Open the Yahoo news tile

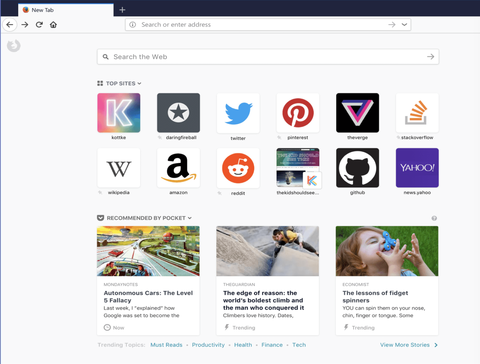417,168
